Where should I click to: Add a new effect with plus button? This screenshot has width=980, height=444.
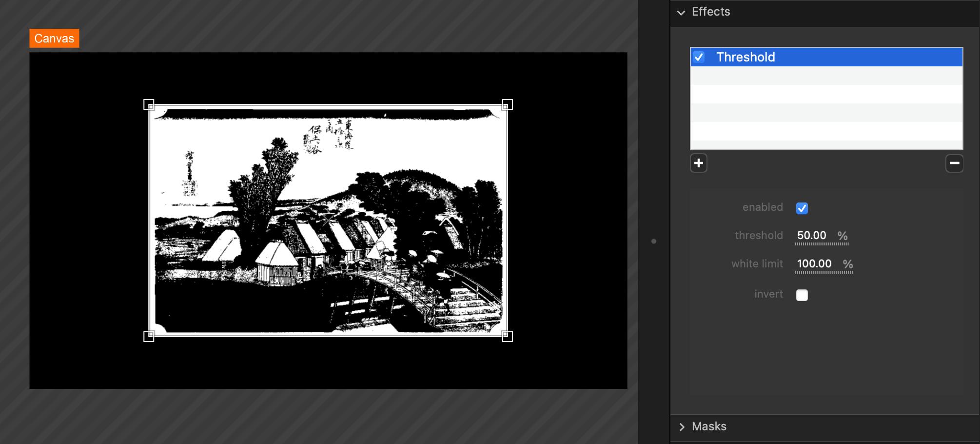point(698,163)
